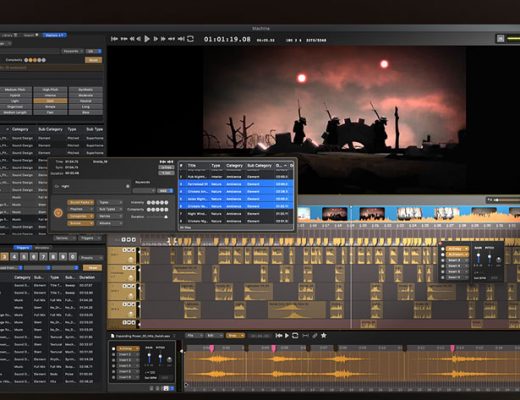The height and width of the screenshot is (400, 520).
Task: Sort popup results by Title column
Action: click(x=192, y=165)
